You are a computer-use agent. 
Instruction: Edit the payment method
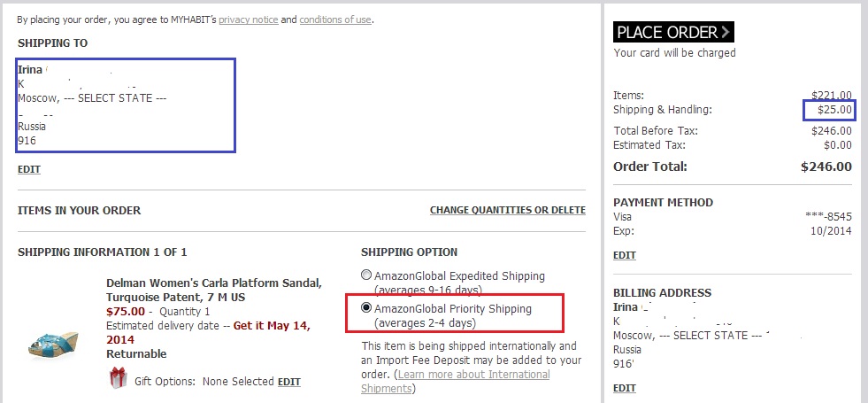coord(625,255)
